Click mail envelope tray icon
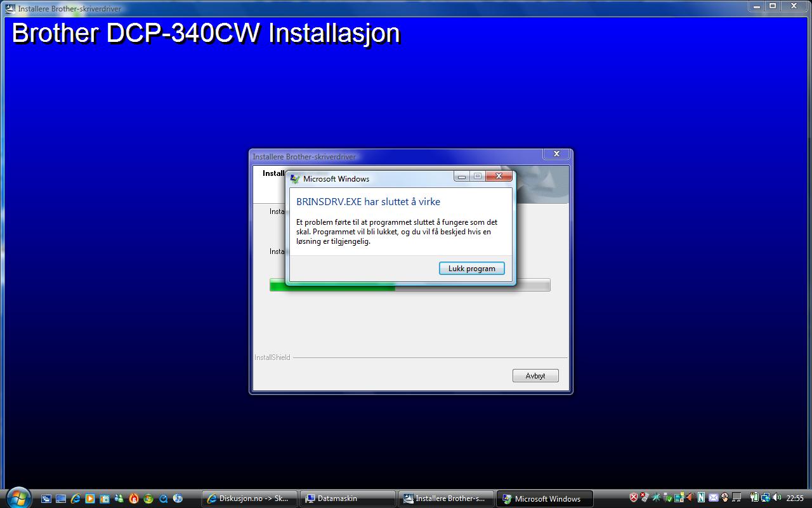The height and width of the screenshot is (508, 812). (x=714, y=497)
